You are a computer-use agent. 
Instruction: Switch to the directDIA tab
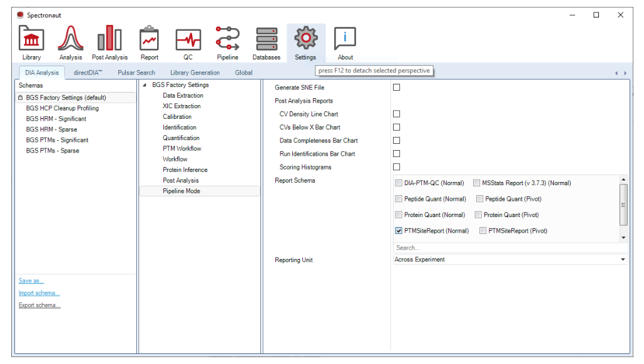point(88,73)
